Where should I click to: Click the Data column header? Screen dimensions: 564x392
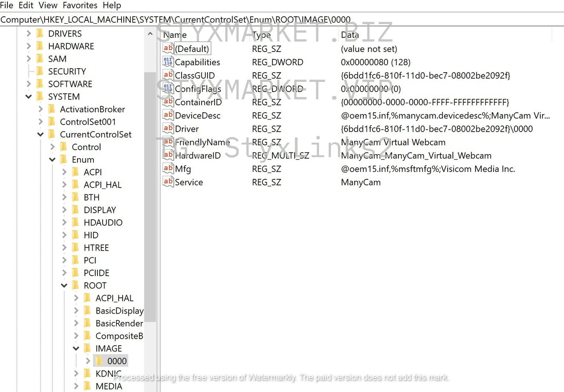(350, 35)
